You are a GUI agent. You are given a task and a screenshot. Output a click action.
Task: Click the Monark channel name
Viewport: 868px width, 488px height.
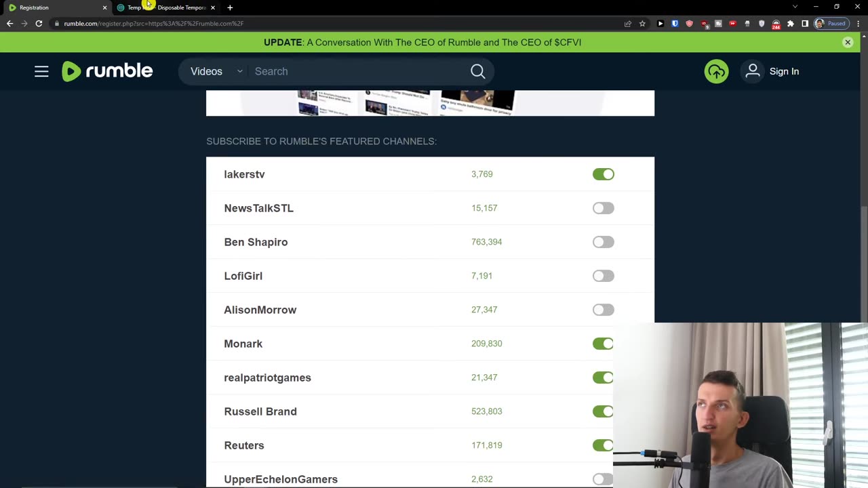243,344
